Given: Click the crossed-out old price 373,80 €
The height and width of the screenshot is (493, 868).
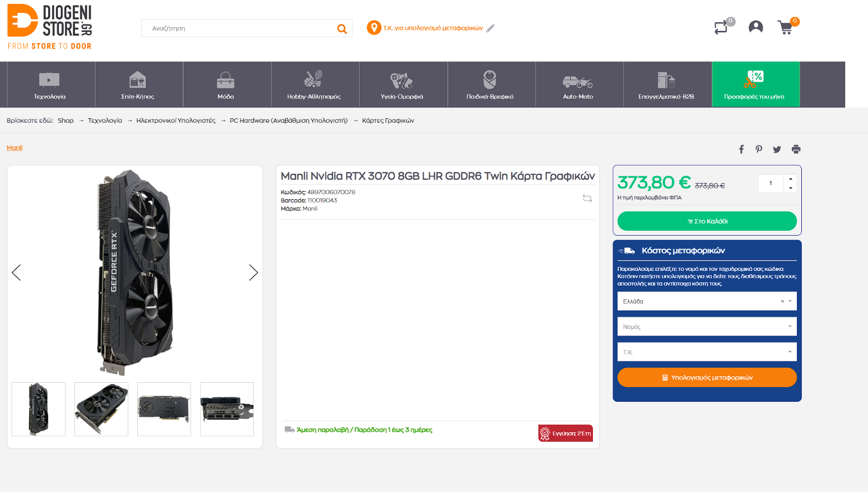Looking at the screenshot, I should click(x=710, y=186).
